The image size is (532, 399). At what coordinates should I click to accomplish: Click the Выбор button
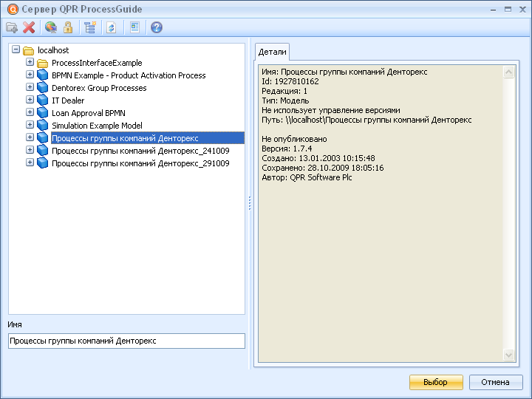click(436, 383)
